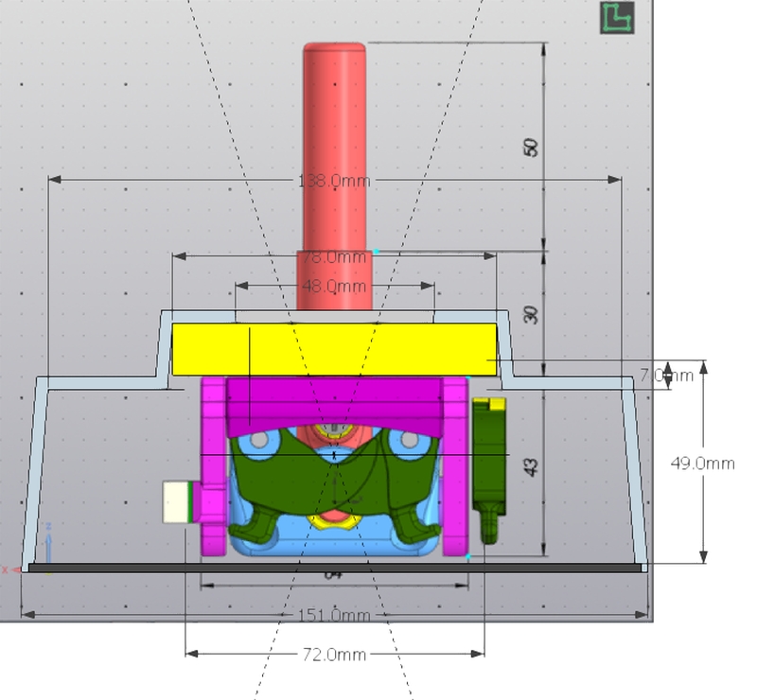Select the vertical 30 dimension value
Image resolution: width=757 pixels, height=700 pixels.
click(x=531, y=315)
